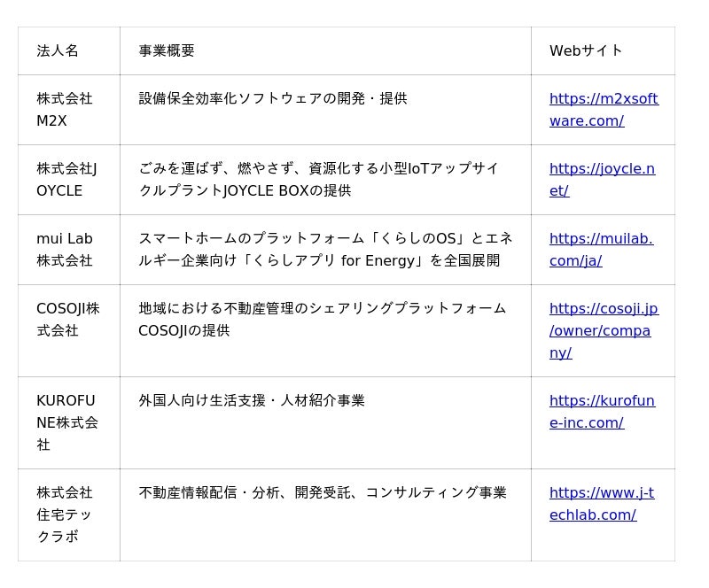Select the 株式会社JOYCLE name cell

66,180
